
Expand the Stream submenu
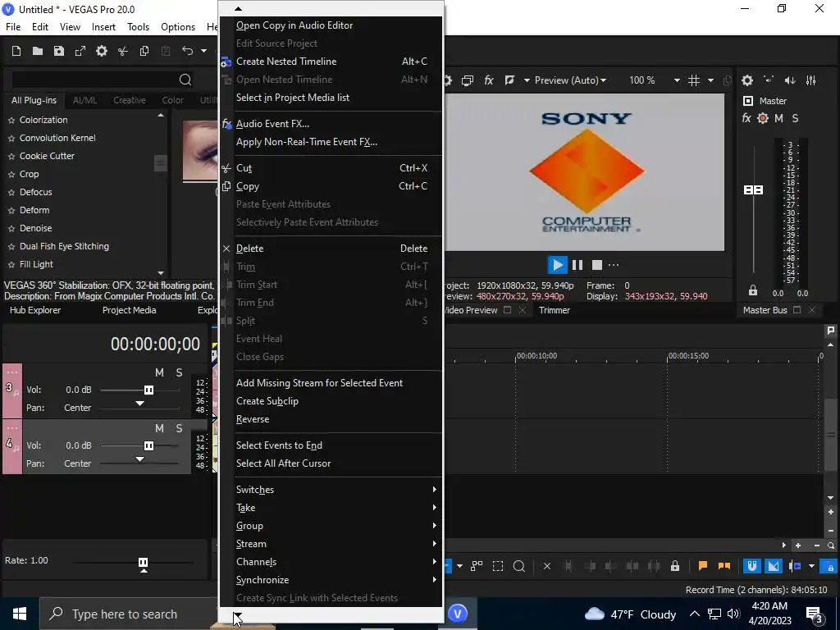coord(331,544)
